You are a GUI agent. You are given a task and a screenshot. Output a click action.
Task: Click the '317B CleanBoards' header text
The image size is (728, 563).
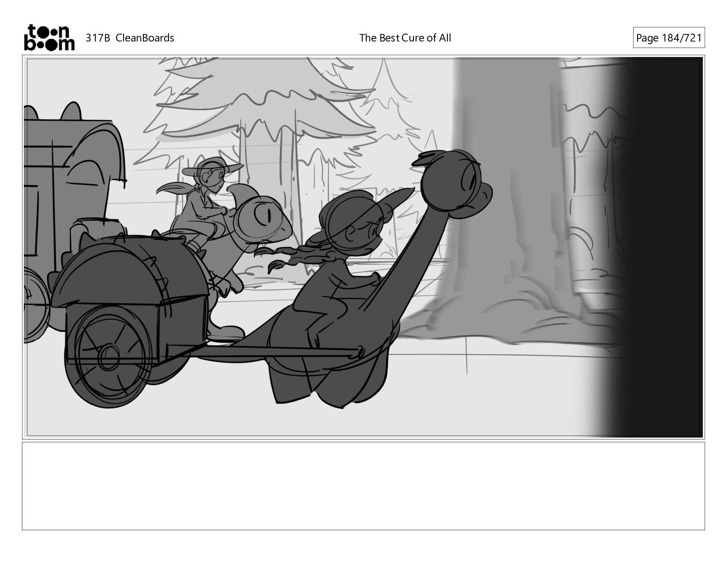point(130,38)
